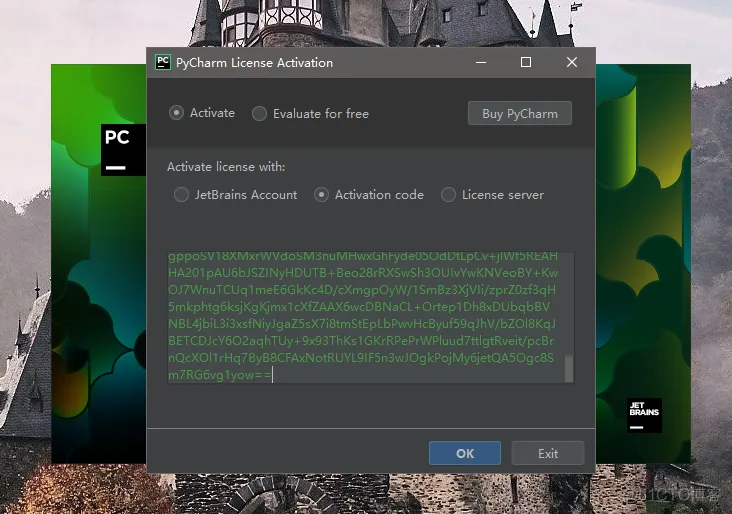Close the PyCharm License Activation dialog
Image resolution: width=732 pixels, height=514 pixels.
click(x=571, y=62)
